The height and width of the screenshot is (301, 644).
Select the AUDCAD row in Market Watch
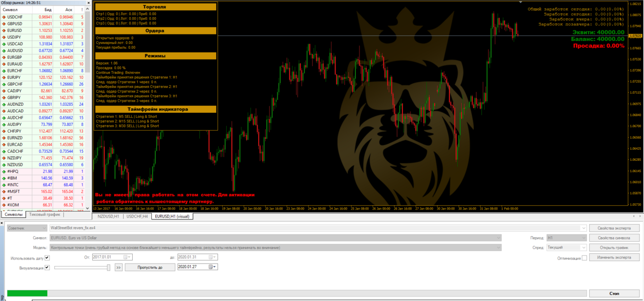tap(43, 111)
